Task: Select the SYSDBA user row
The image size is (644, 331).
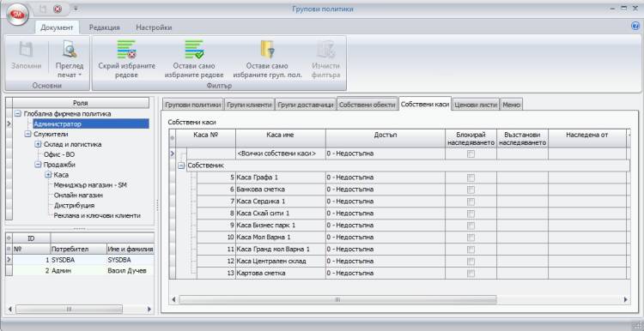Action: tap(83, 260)
